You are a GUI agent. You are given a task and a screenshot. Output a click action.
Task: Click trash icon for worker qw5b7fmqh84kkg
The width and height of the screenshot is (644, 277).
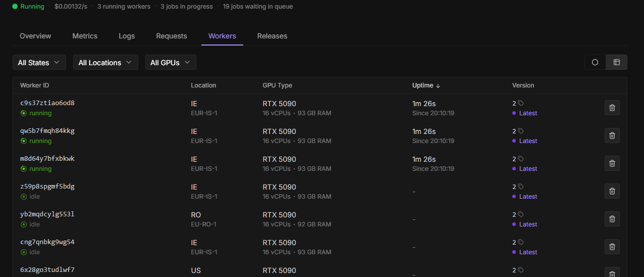click(x=612, y=135)
